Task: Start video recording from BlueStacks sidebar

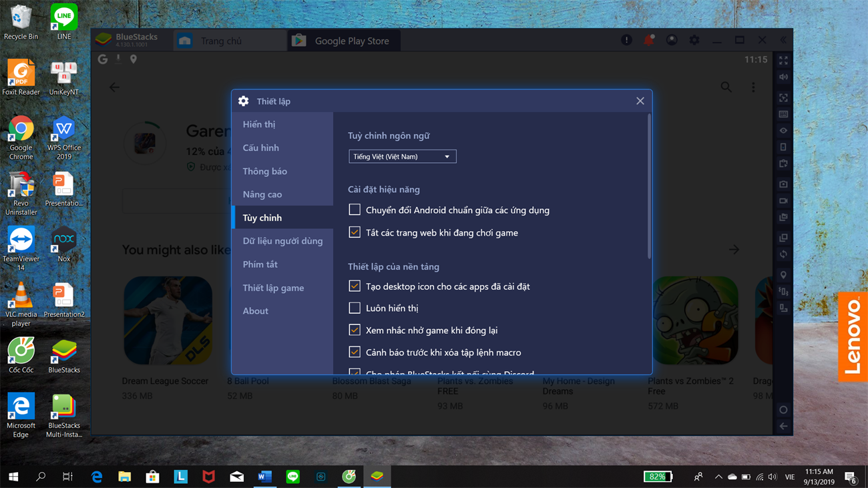Action: [783, 200]
